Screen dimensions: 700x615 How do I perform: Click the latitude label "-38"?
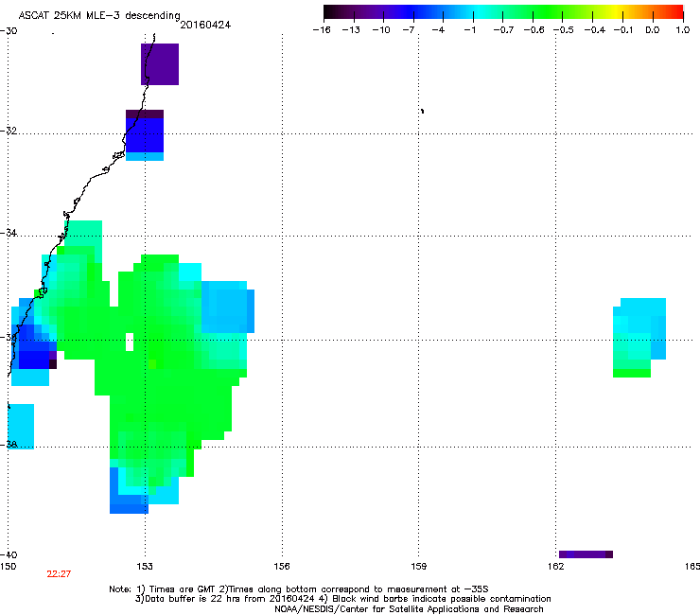9,445
